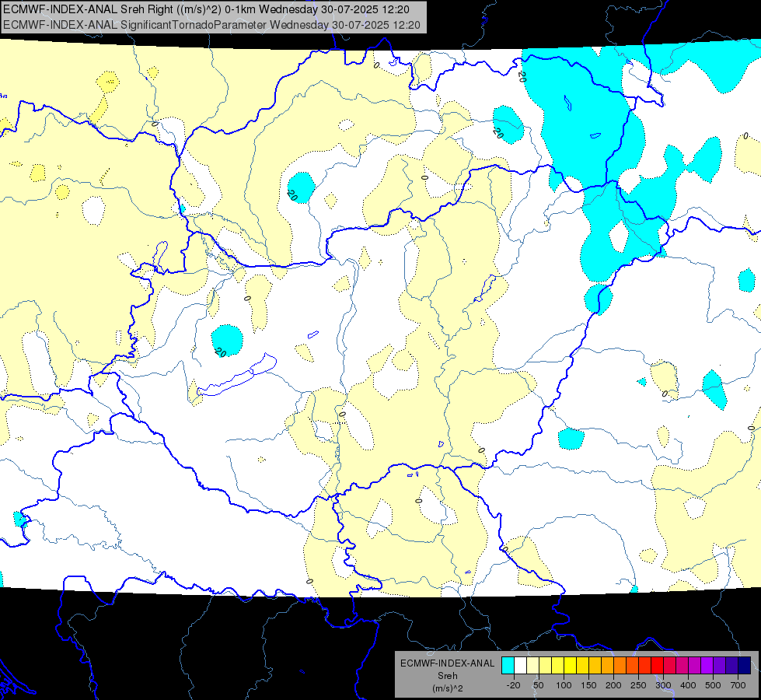Click the 'Sreh Right 0-1km' title line
761x700 pixels.
click(x=206, y=9)
